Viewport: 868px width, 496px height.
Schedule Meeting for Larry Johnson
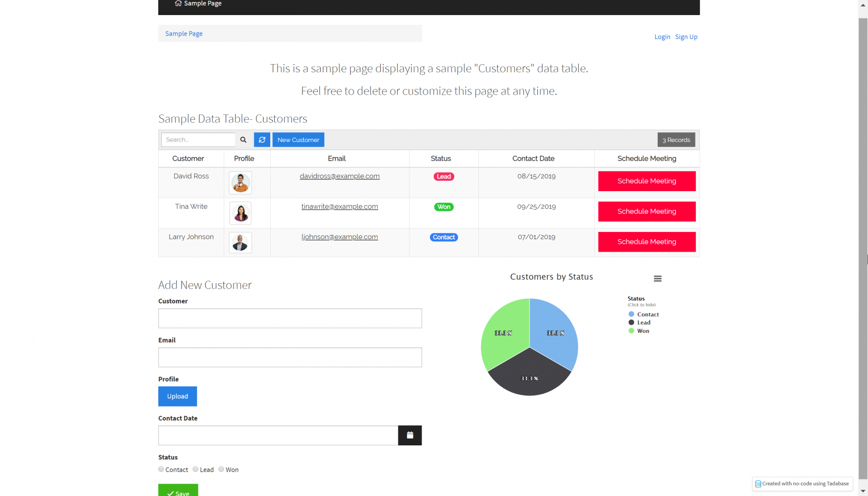[647, 242]
